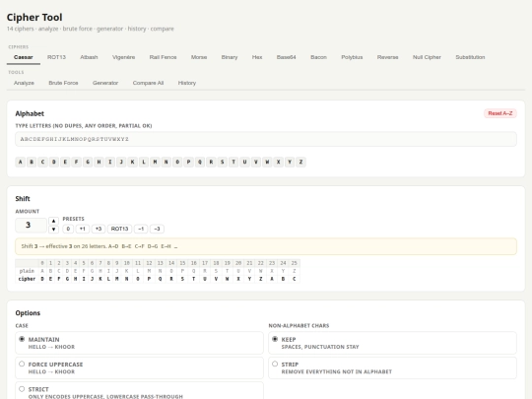
Task: Select the Morse cipher tab
Action: [x=199, y=57]
